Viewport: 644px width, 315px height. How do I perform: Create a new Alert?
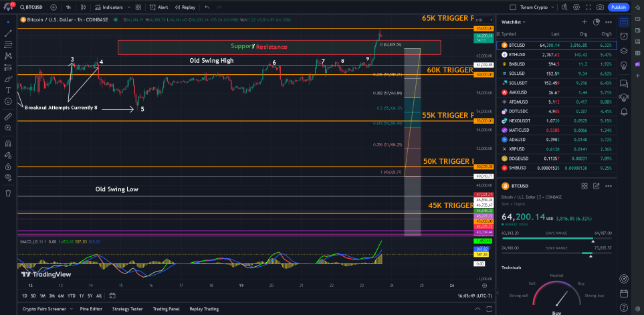tap(159, 7)
